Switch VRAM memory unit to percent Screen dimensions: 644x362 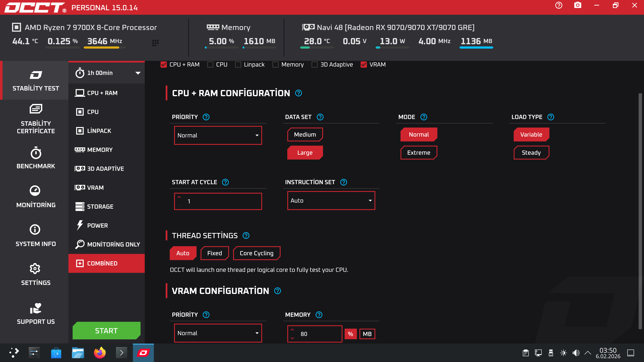(351, 334)
